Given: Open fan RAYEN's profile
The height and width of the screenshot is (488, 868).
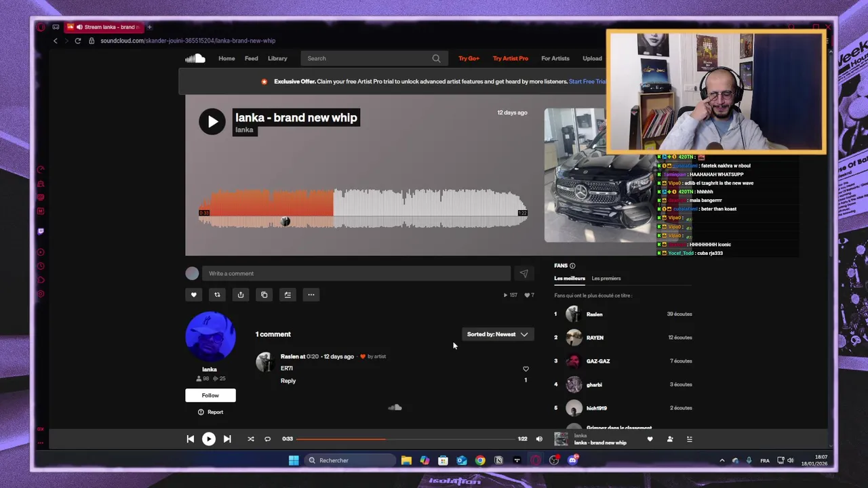Looking at the screenshot, I should [x=595, y=338].
